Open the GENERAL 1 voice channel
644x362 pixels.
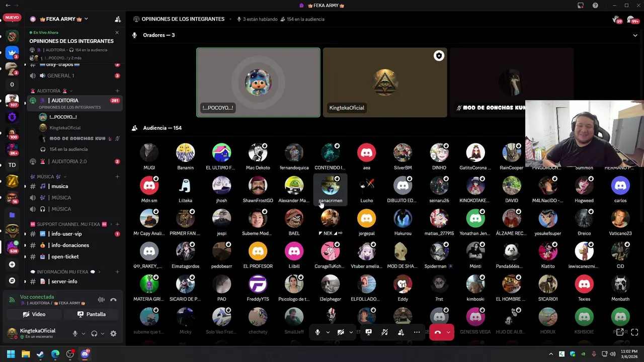[x=74, y=75]
